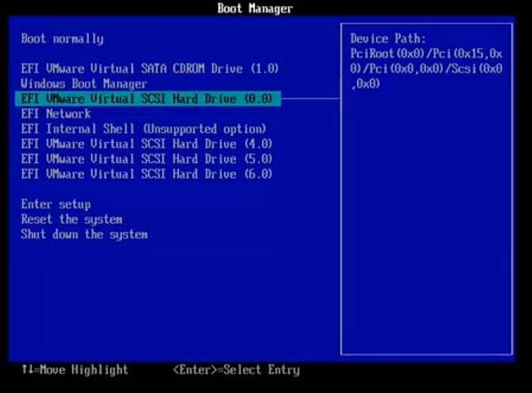Image resolution: width=532 pixels, height=393 pixels.
Task: Choose EFI VMware Virtual SCSI Hard Drive (6.0)
Action: click(146, 174)
